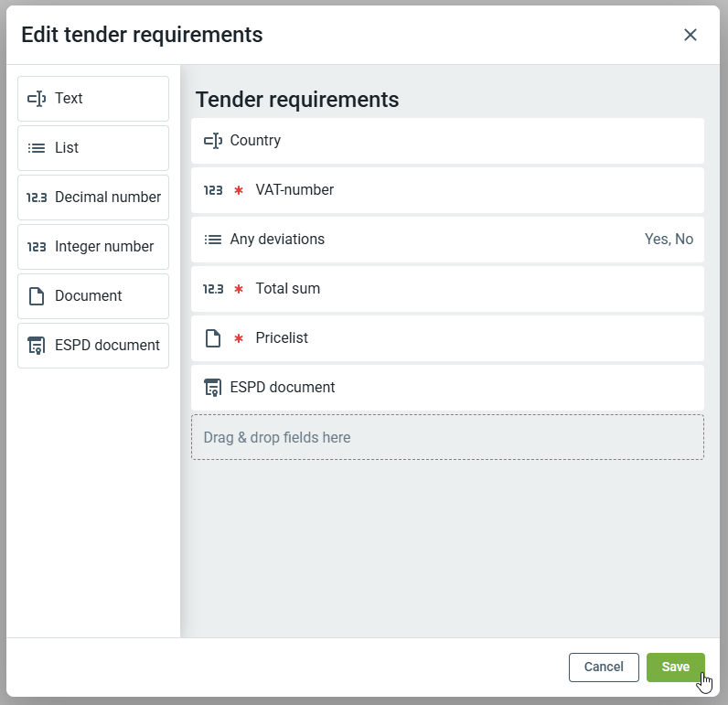The height and width of the screenshot is (705, 728).
Task: Click the file icon beside Pricelist
Action: pyautogui.click(x=212, y=338)
